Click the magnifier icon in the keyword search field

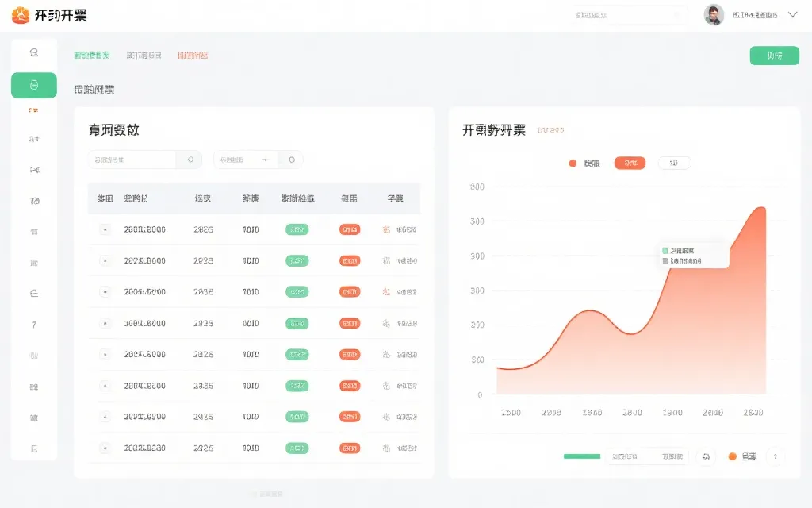pos(188,159)
